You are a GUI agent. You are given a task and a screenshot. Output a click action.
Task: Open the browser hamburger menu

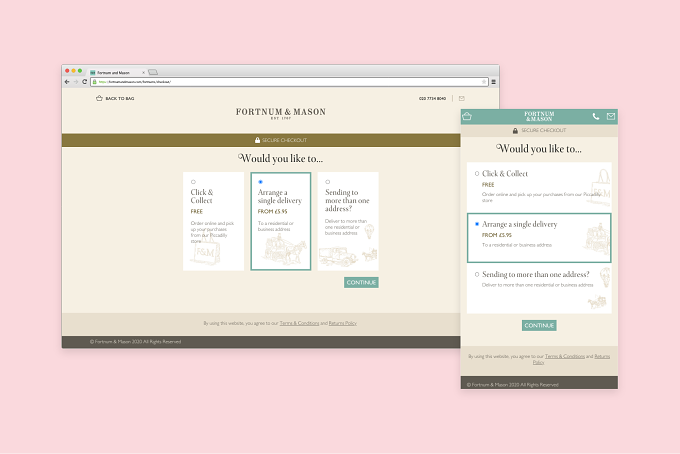pos(494,82)
